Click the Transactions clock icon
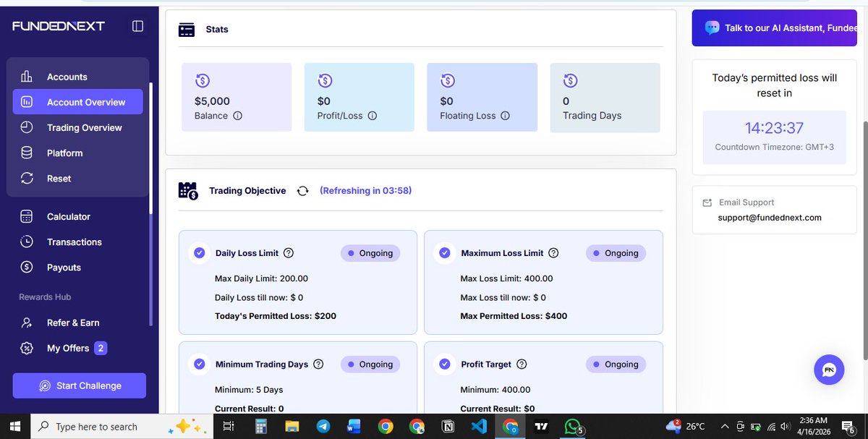Viewport: 868px width, 439px height. click(x=27, y=242)
